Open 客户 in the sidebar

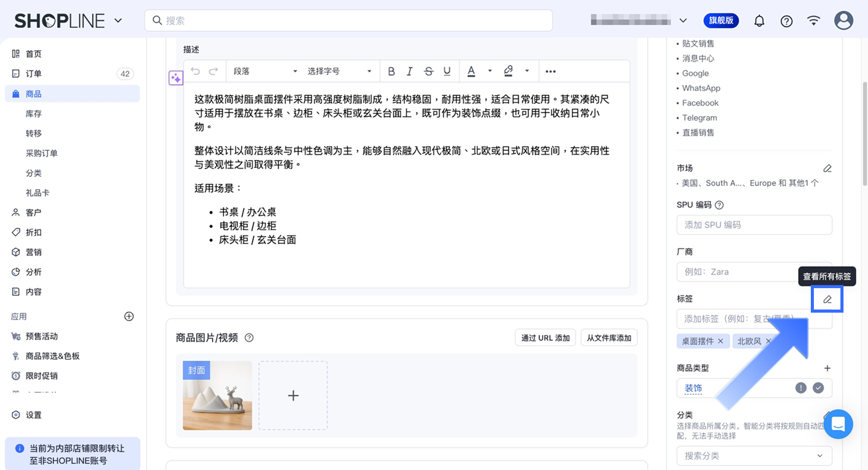[x=72, y=213]
